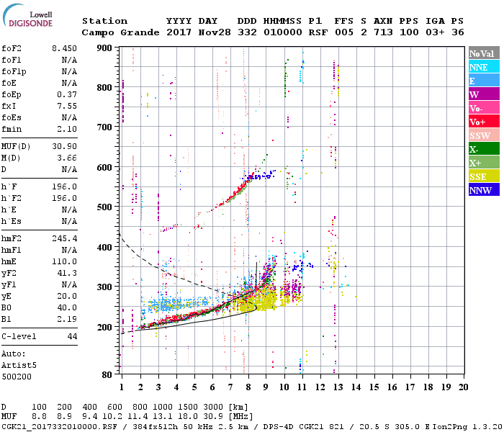Click the yE value 20.0

pos(67,297)
